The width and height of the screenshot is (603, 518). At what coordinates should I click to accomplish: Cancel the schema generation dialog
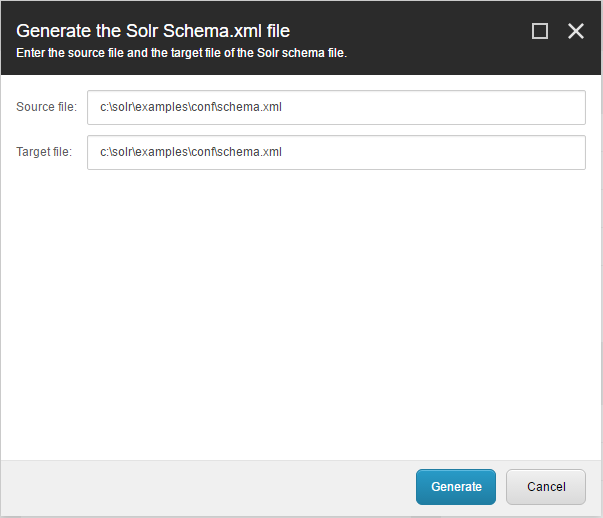(546, 486)
